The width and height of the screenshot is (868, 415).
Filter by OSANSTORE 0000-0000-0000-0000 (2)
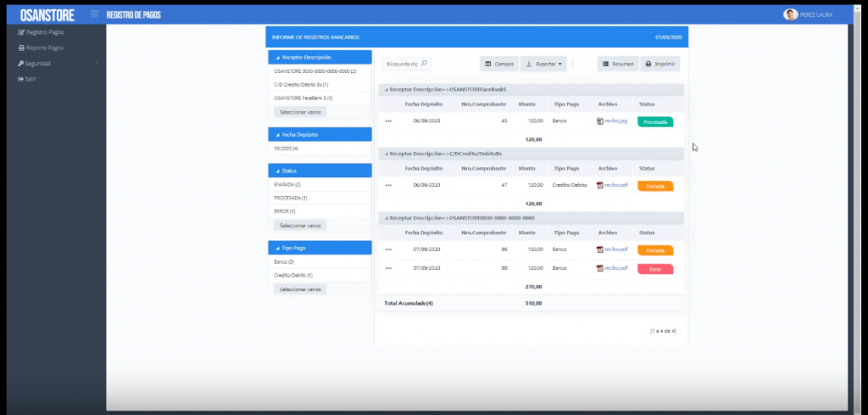click(315, 71)
